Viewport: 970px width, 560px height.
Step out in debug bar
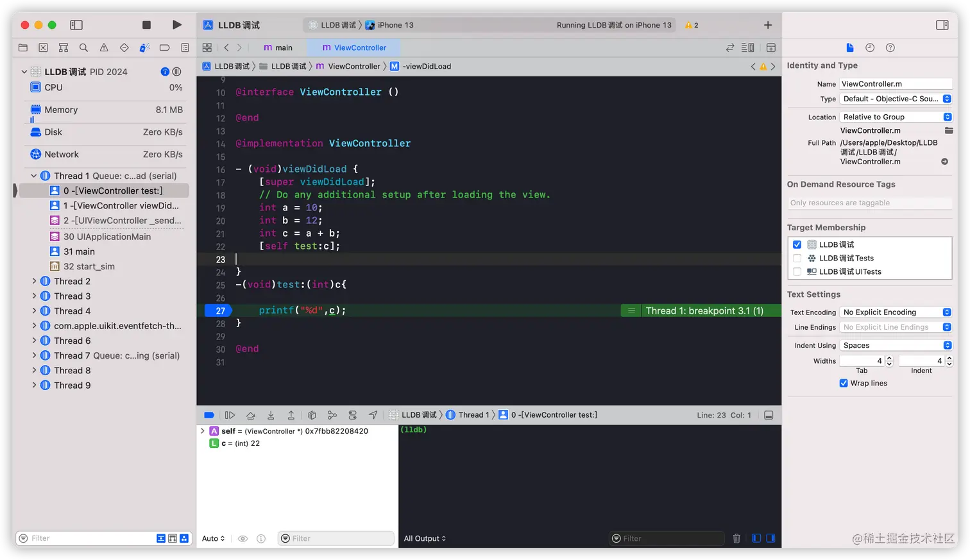(291, 415)
